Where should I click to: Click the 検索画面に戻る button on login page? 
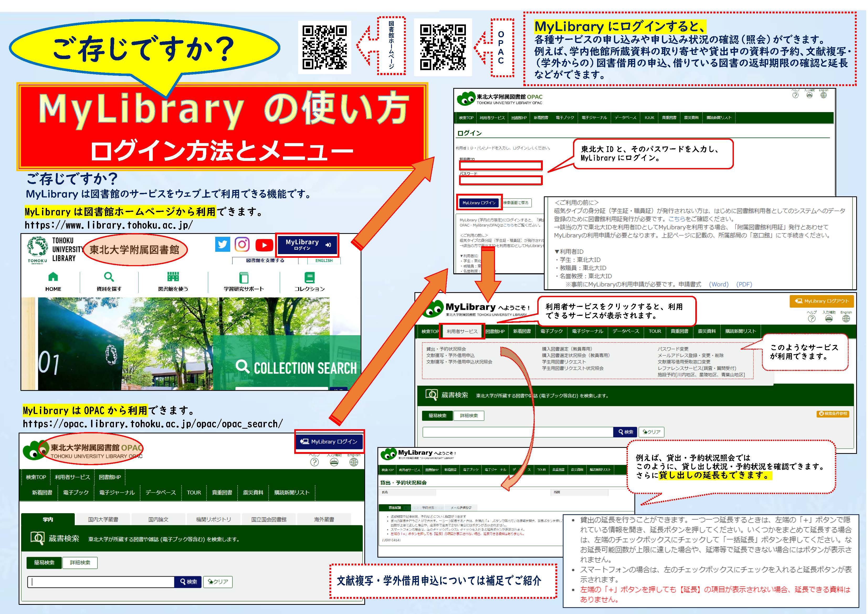(x=516, y=203)
